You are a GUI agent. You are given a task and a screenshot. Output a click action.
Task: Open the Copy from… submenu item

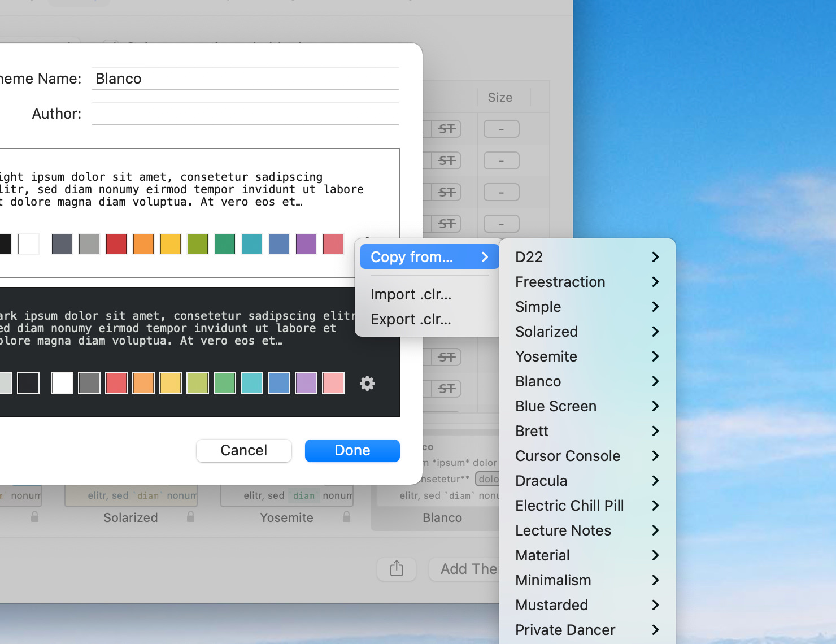tap(429, 257)
